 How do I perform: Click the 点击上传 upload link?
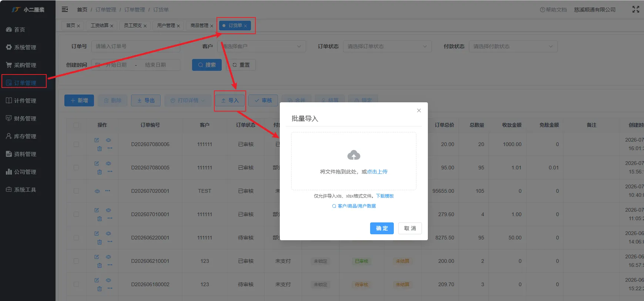tap(377, 172)
